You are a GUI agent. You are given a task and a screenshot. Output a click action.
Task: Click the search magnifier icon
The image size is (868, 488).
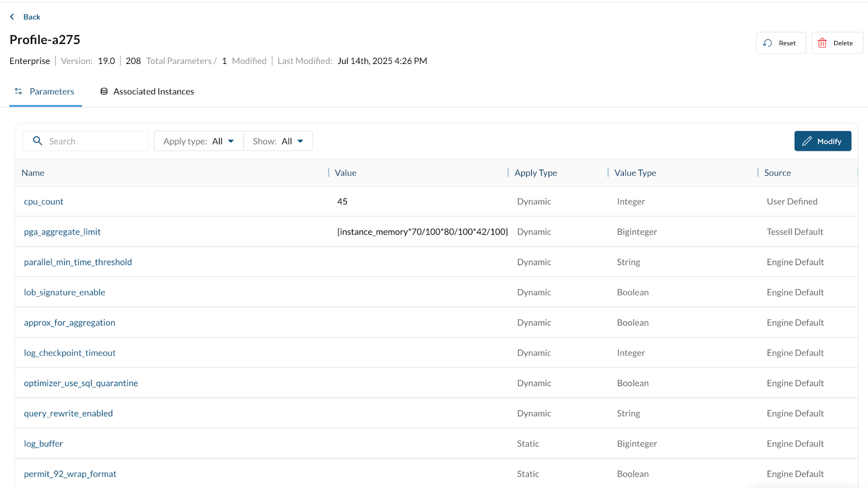click(x=37, y=141)
